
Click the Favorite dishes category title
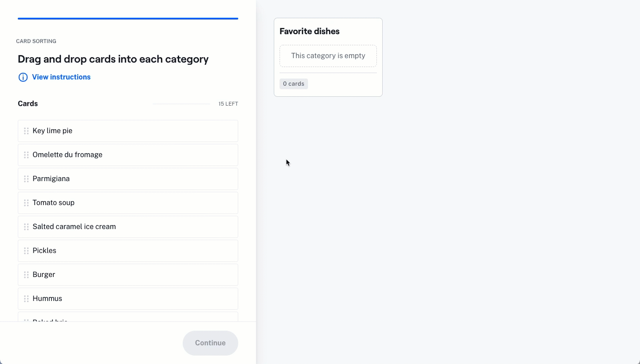pos(309,32)
